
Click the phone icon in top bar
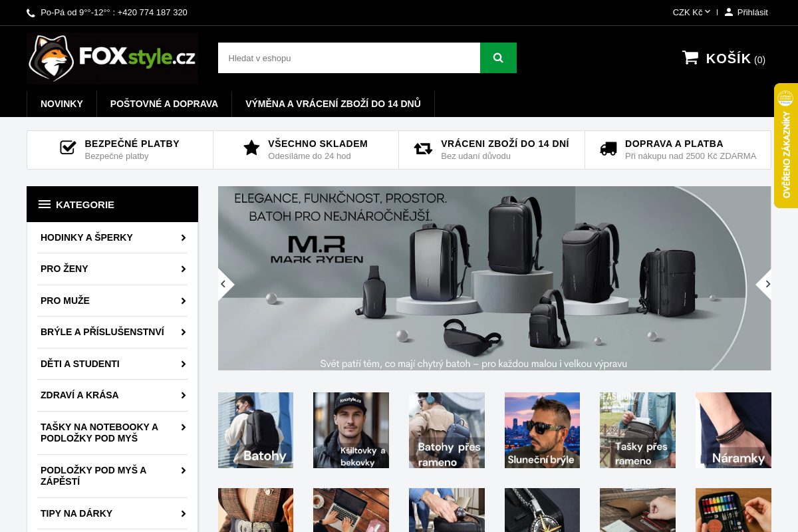pyautogui.click(x=31, y=13)
